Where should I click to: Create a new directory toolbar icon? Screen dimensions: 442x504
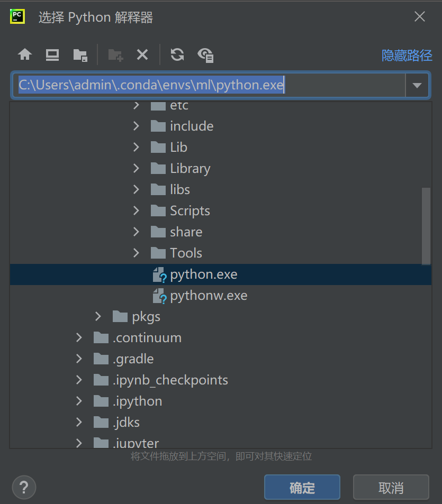pyautogui.click(x=115, y=56)
